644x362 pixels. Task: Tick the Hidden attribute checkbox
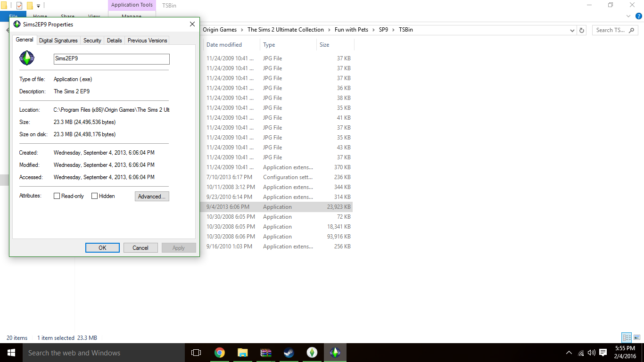tap(94, 196)
